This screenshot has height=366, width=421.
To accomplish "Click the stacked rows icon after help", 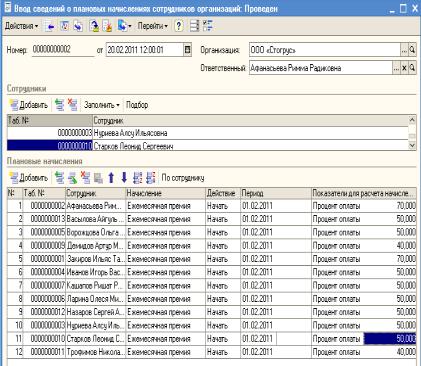I will (x=194, y=26).
